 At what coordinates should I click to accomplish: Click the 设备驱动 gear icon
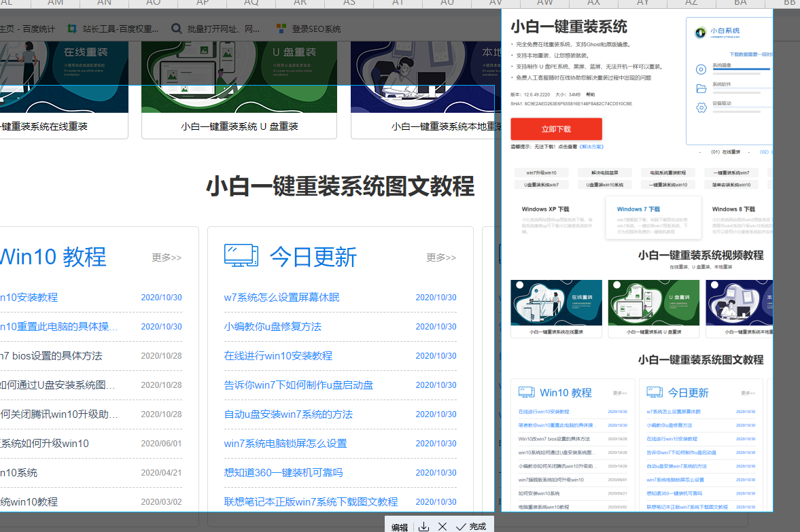701,107
